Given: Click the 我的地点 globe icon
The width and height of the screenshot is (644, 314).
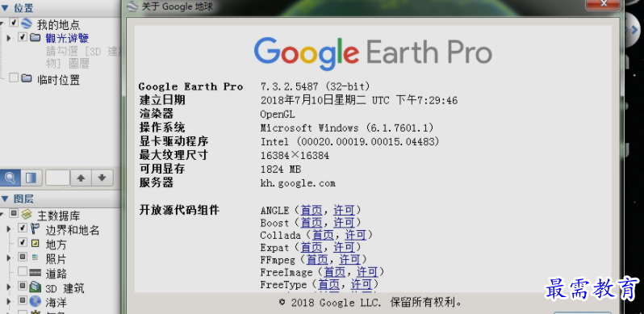Looking at the screenshot, I should pyautogui.click(x=27, y=23).
